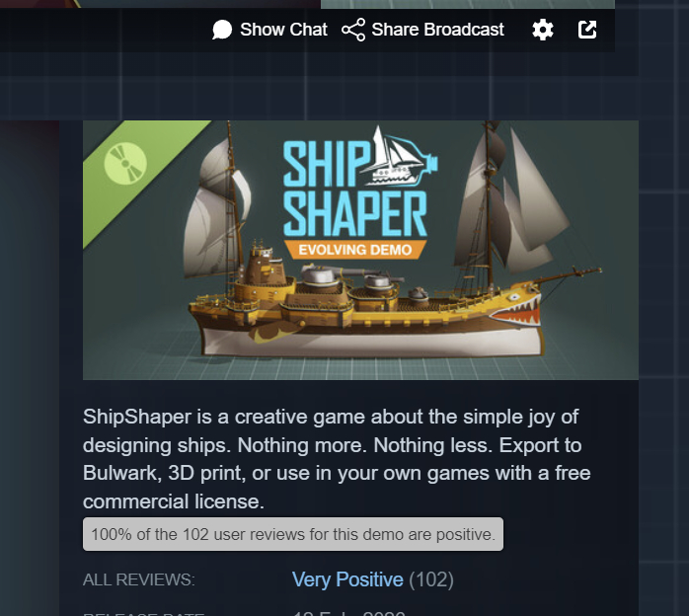Image resolution: width=689 pixels, height=616 pixels.
Task: Click the green disc ribbon icon
Action: coord(125,163)
